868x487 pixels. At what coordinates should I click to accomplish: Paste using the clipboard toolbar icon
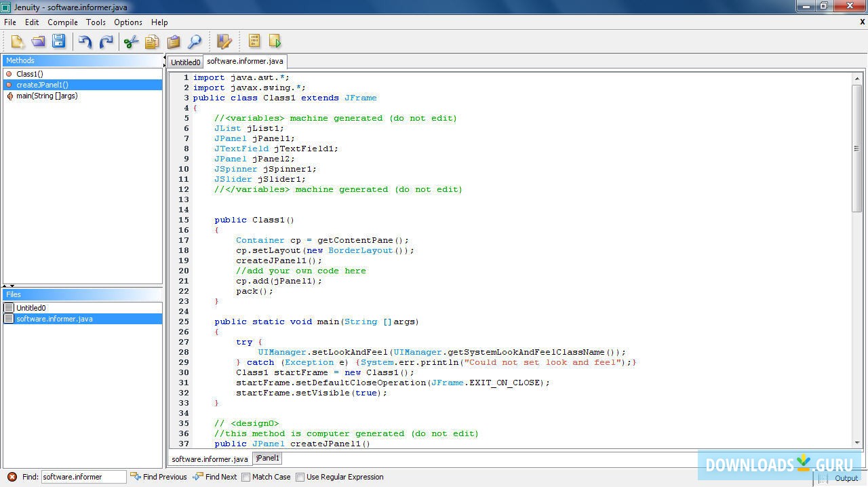pos(174,42)
